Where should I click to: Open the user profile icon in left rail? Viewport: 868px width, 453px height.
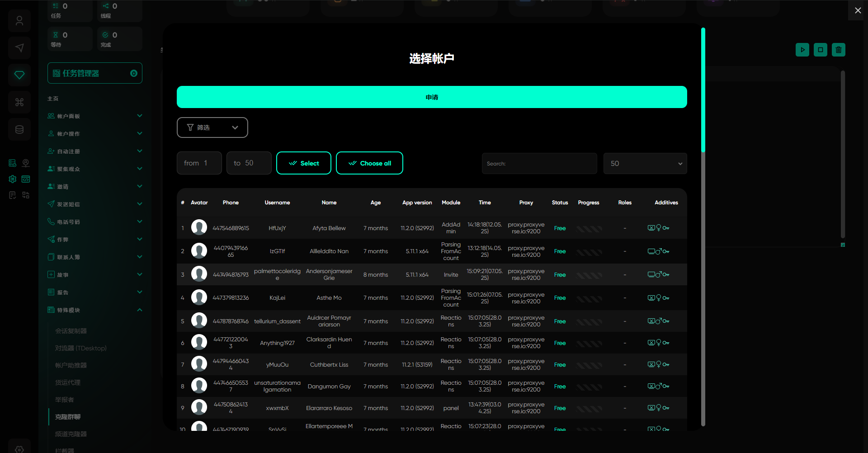coord(19,21)
